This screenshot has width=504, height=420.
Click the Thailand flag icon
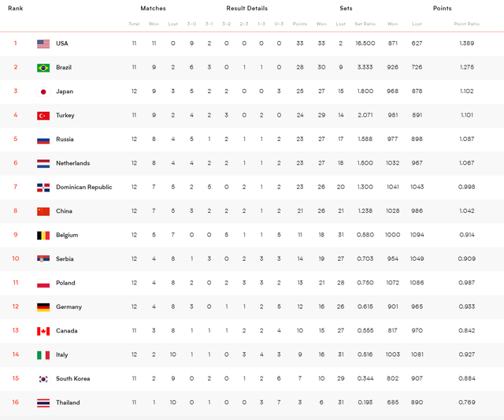[43, 403]
